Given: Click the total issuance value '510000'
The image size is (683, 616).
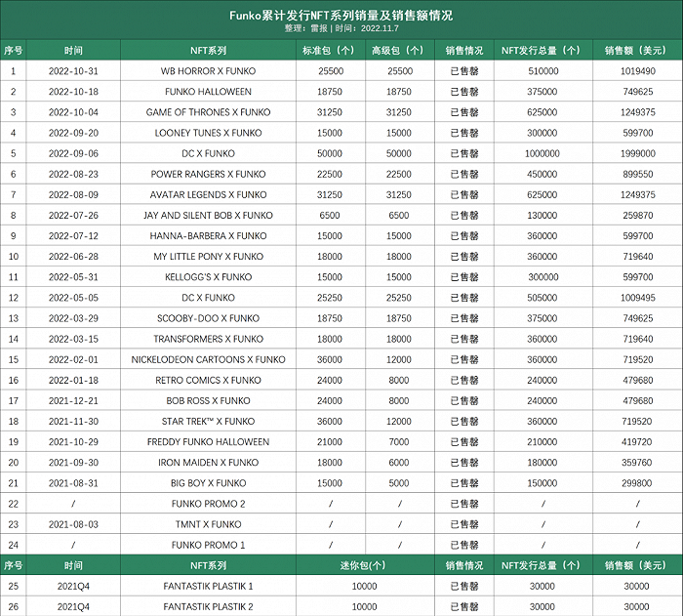Looking at the screenshot, I should tap(543, 71).
